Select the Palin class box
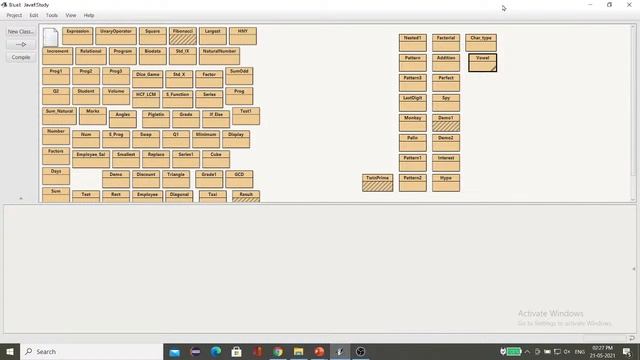 tap(413, 142)
